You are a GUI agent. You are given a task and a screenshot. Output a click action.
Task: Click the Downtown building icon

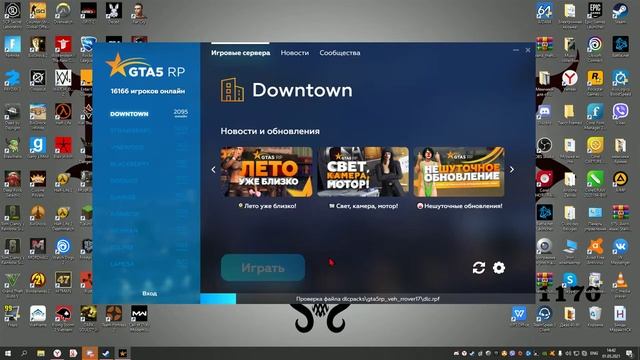(232, 90)
